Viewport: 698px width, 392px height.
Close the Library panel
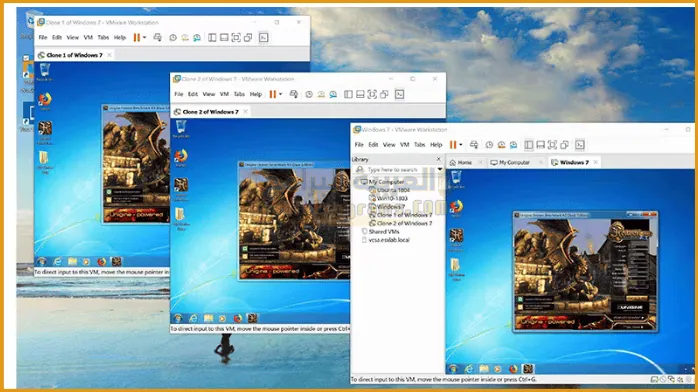tap(438, 159)
